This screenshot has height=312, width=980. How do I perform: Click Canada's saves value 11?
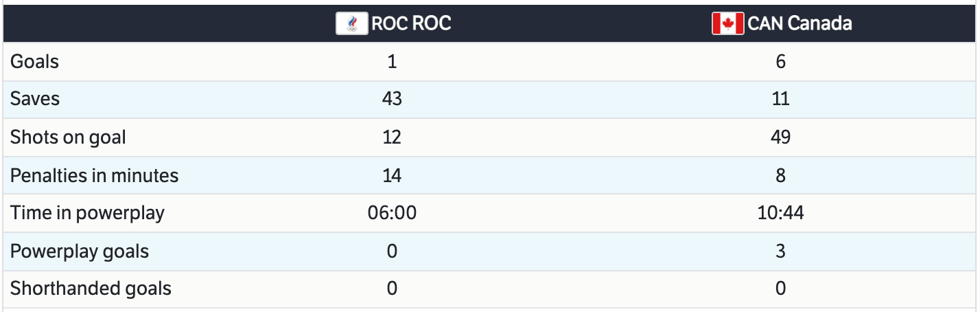(x=780, y=99)
